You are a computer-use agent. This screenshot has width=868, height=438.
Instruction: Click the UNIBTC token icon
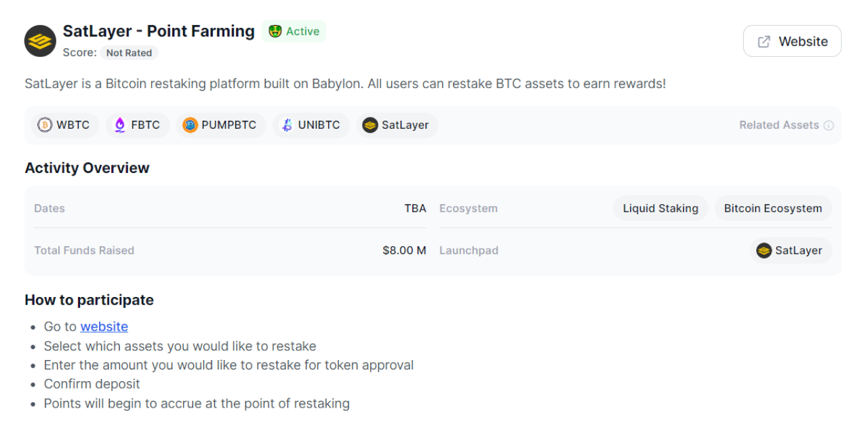pos(287,125)
